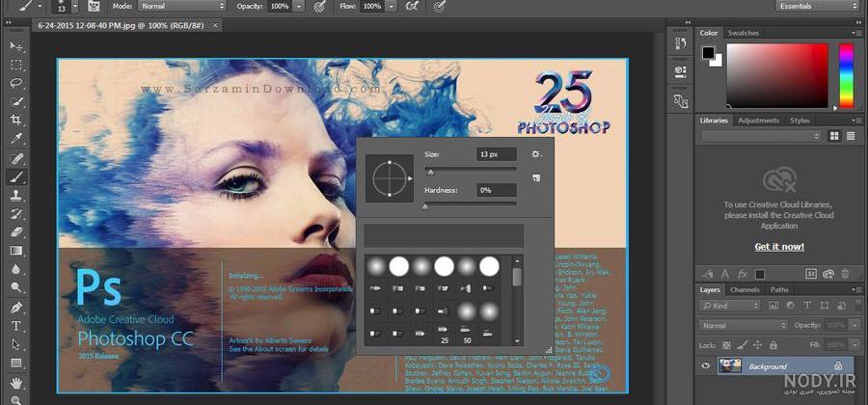The width and height of the screenshot is (868, 405).
Task: Open the Opacity slider arrow in options bar
Action: [x=298, y=6]
